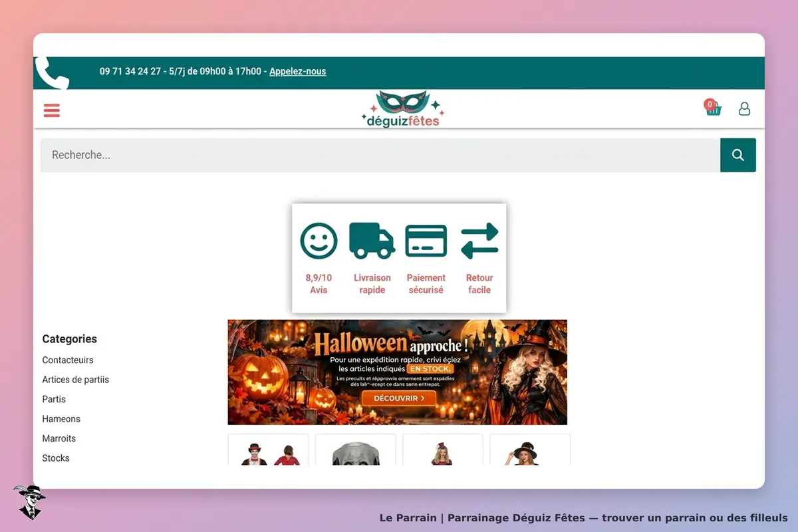
Task: Open the hamburger menu
Action: [52, 110]
